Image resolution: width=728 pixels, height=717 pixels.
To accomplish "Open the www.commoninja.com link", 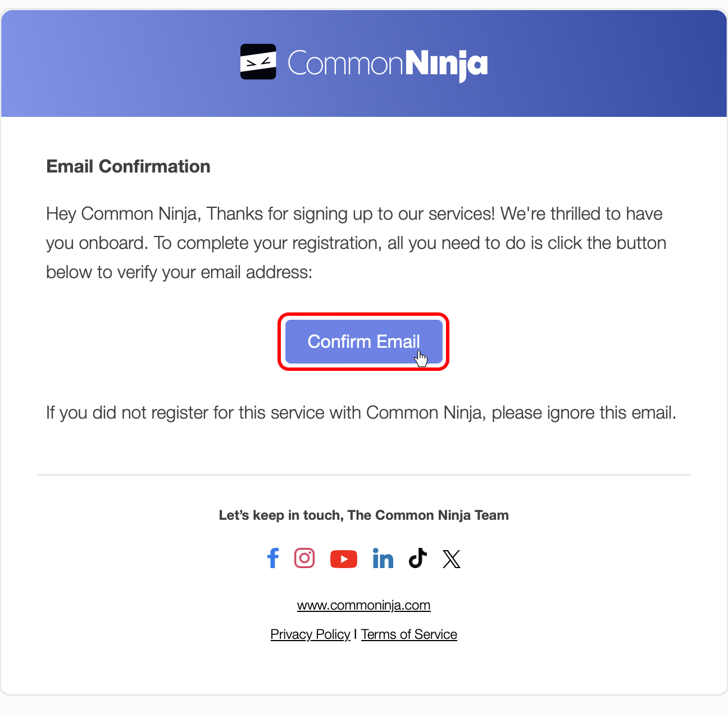I will coord(363,605).
